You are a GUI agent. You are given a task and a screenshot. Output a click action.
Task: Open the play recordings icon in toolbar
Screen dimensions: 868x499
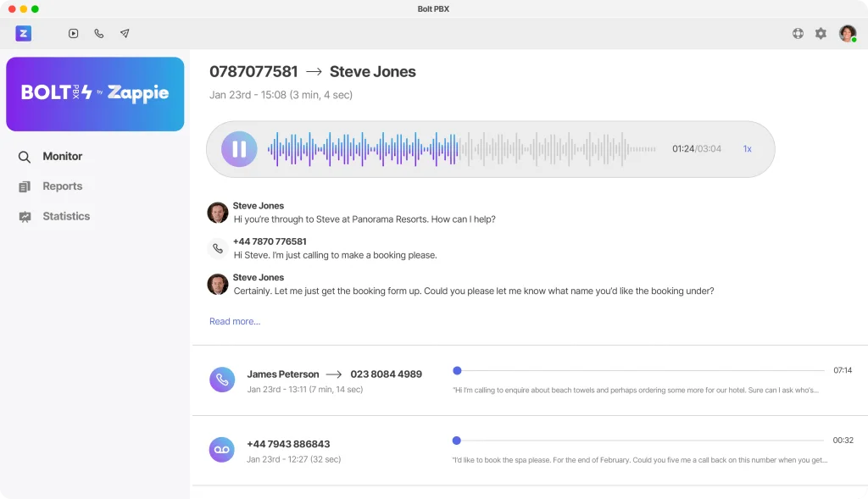[x=74, y=34]
